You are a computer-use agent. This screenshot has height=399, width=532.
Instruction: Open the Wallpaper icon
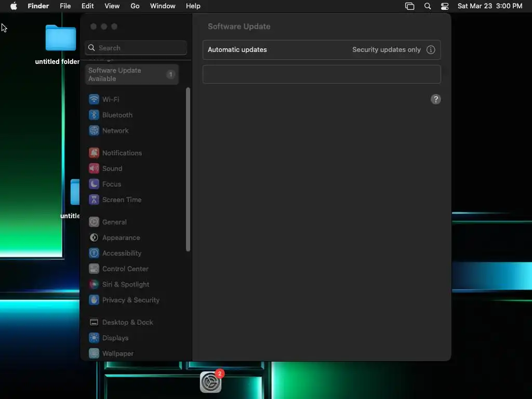click(x=94, y=353)
